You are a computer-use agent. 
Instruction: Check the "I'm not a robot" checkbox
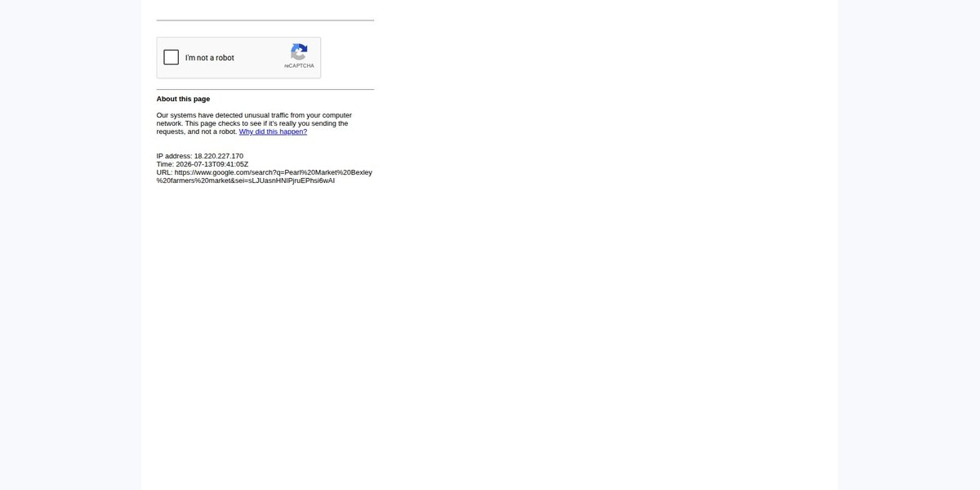(171, 57)
